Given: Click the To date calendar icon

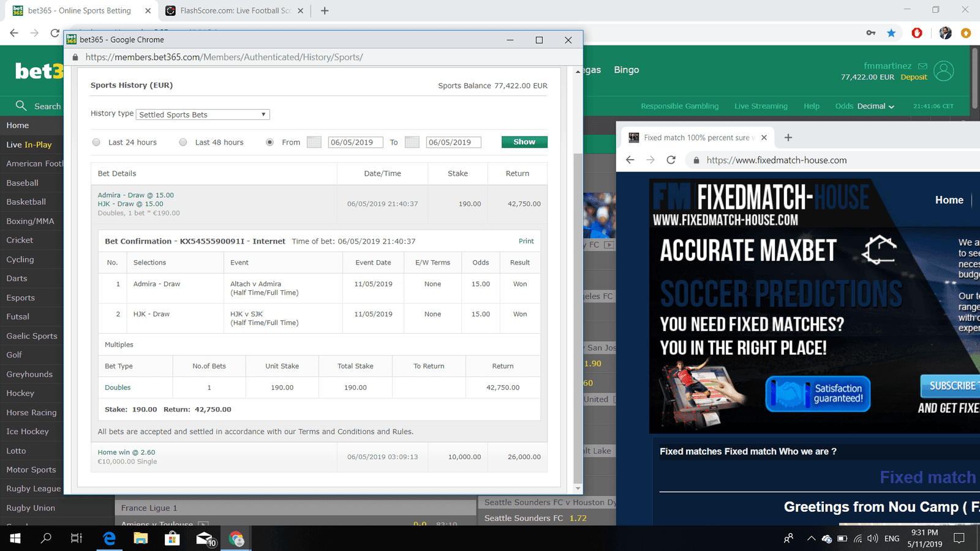Looking at the screenshot, I should click(x=412, y=142).
